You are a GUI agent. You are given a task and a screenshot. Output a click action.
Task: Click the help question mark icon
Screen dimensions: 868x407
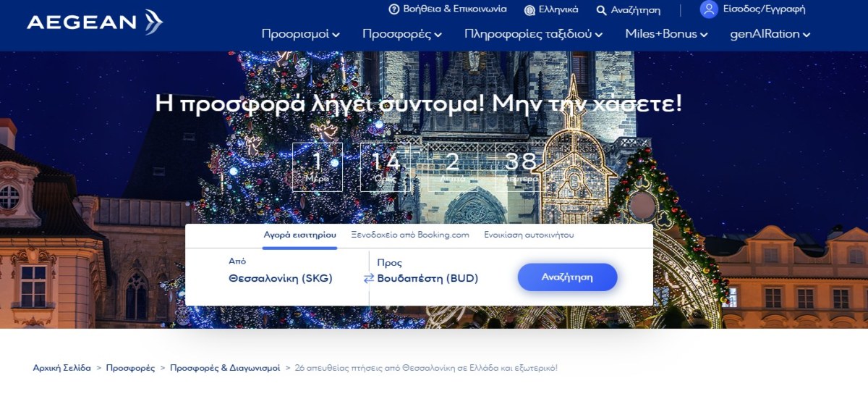point(394,9)
